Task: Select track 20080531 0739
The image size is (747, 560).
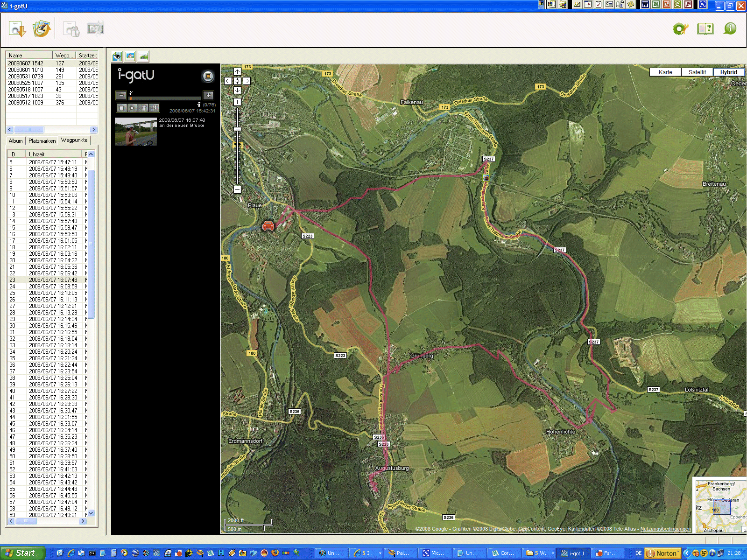Action: [52, 76]
